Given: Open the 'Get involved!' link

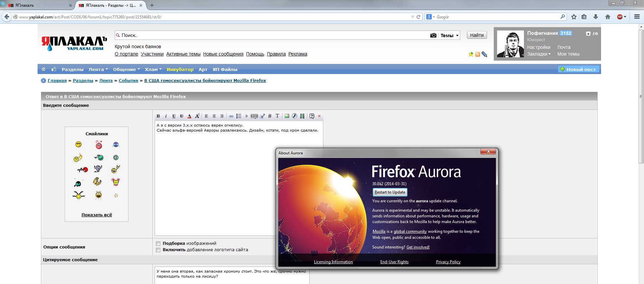Looking at the screenshot, I should click(x=418, y=247).
